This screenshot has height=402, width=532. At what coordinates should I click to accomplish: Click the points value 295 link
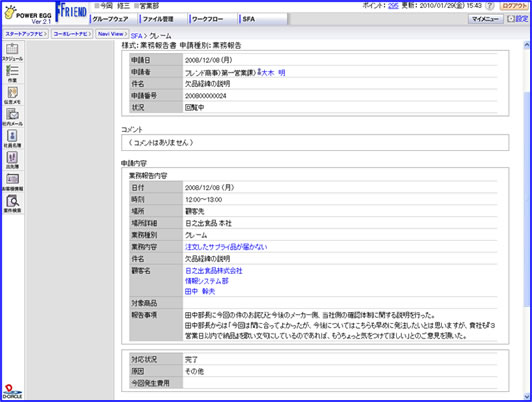click(393, 6)
